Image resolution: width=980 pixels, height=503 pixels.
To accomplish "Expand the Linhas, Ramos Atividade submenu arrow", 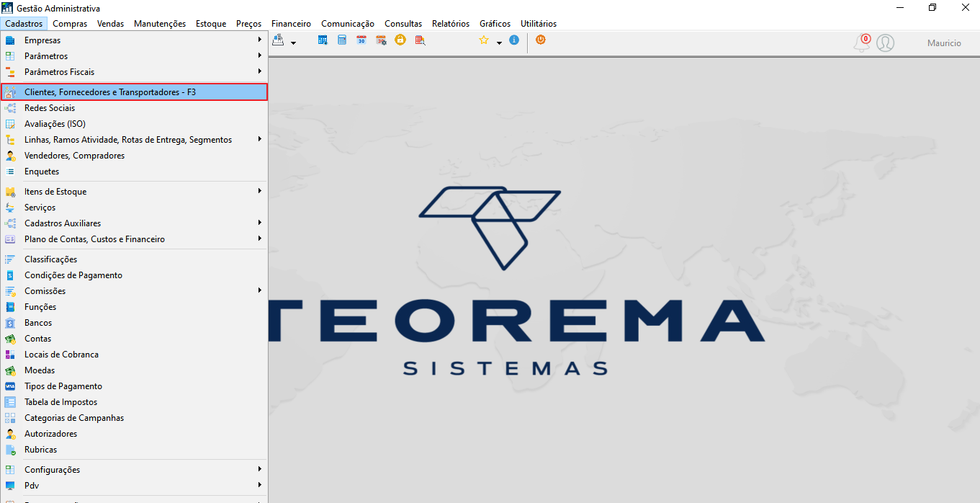I will (x=260, y=139).
